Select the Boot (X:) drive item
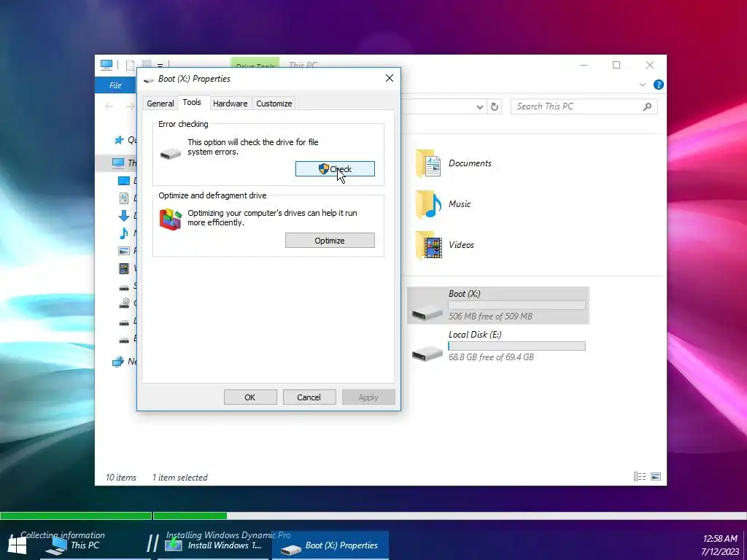This screenshot has width=747, height=560. tap(498, 306)
